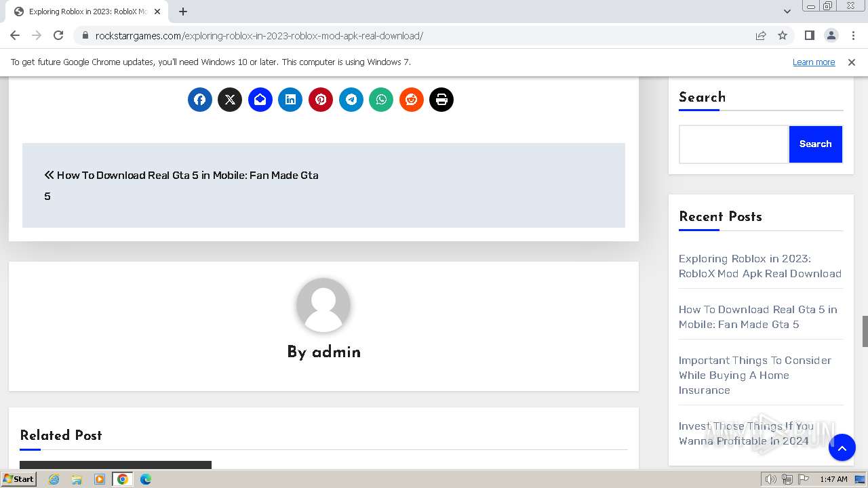Go forward in browser history
Viewport: 868px width, 488px height.
click(x=37, y=35)
